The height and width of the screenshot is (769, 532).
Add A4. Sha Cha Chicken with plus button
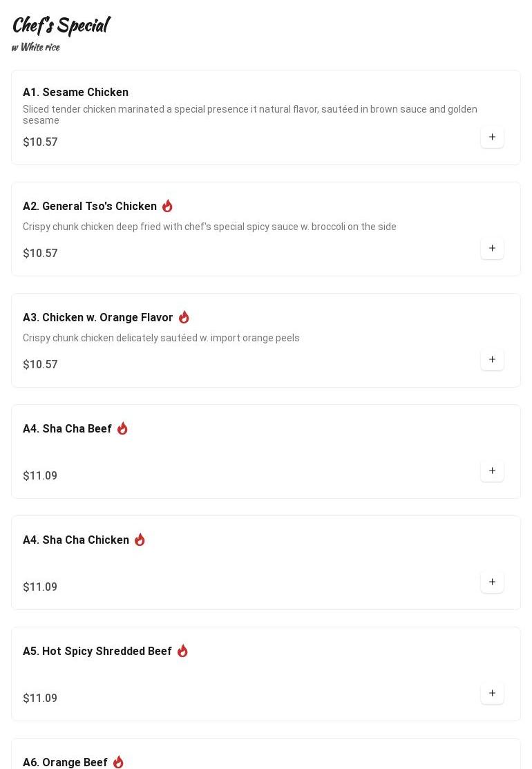point(492,582)
